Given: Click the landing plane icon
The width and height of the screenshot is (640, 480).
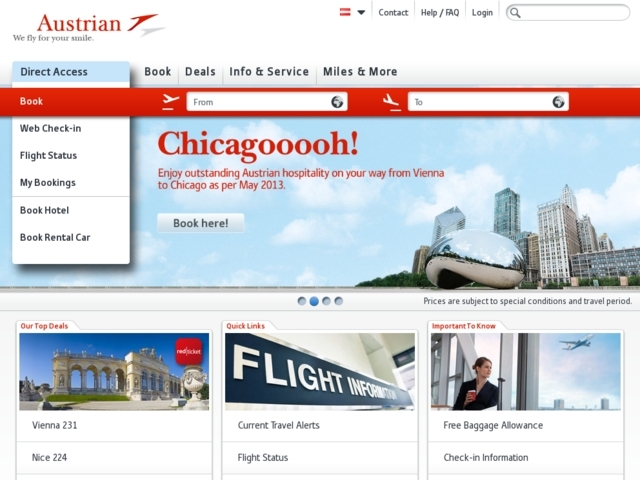Looking at the screenshot, I should (x=391, y=102).
